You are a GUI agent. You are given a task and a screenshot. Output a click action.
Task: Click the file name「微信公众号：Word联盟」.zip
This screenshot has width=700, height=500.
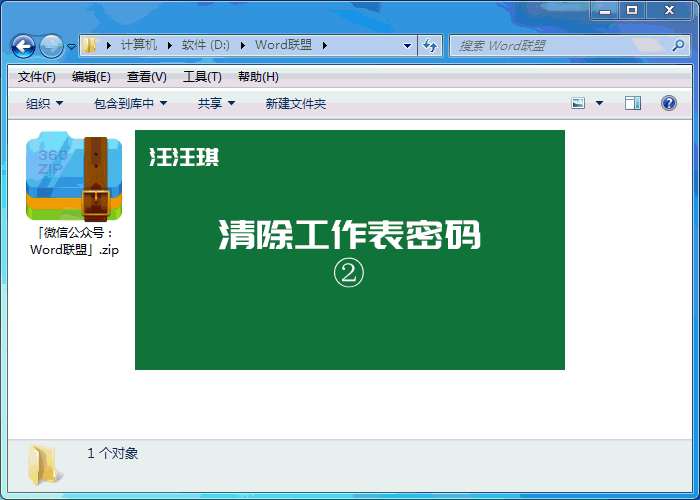(75, 241)
